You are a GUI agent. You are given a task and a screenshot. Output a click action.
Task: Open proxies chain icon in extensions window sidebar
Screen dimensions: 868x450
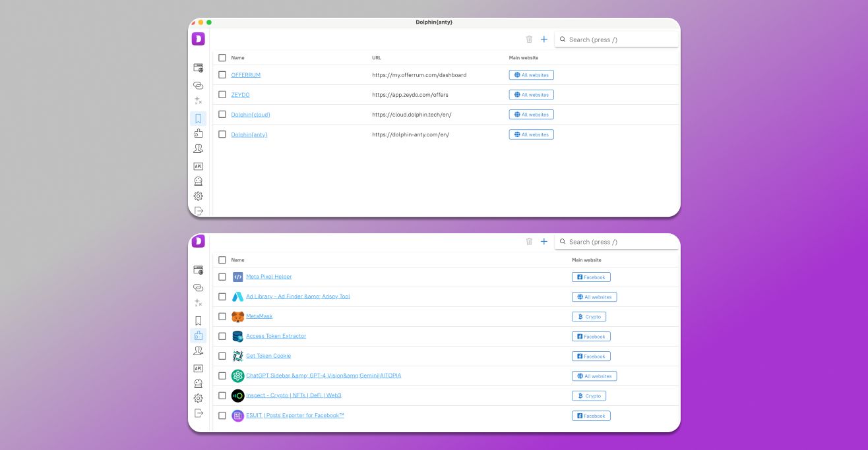198,288
